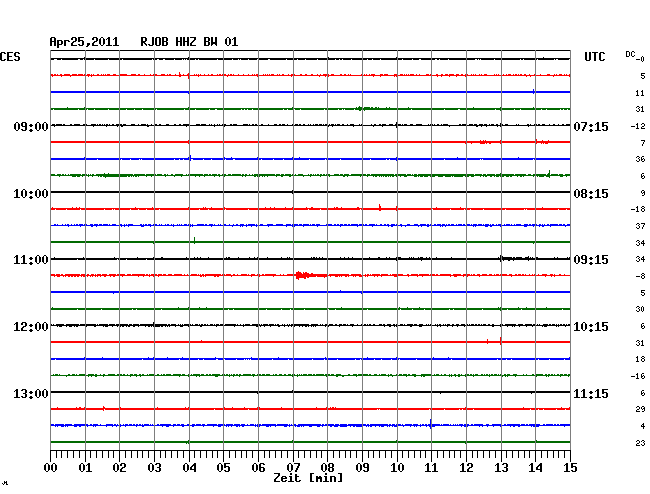Select DC value 30
Viewport: 650px width, 494px height.
640,309
